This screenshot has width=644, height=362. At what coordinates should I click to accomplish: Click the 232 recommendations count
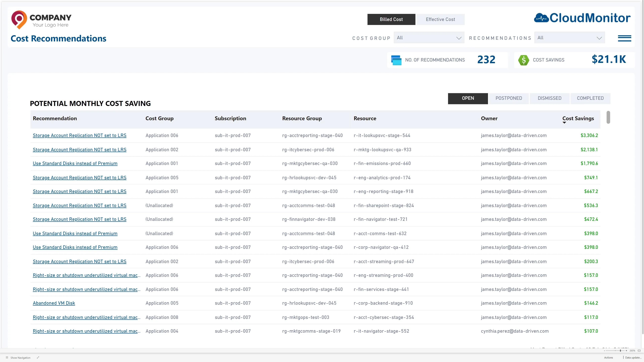point(486,60)
